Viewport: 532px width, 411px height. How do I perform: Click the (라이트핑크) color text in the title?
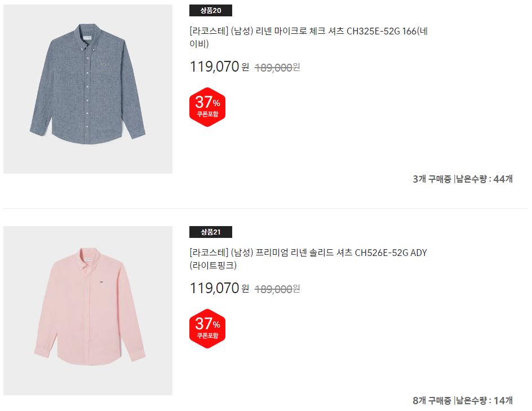[212, 265]
